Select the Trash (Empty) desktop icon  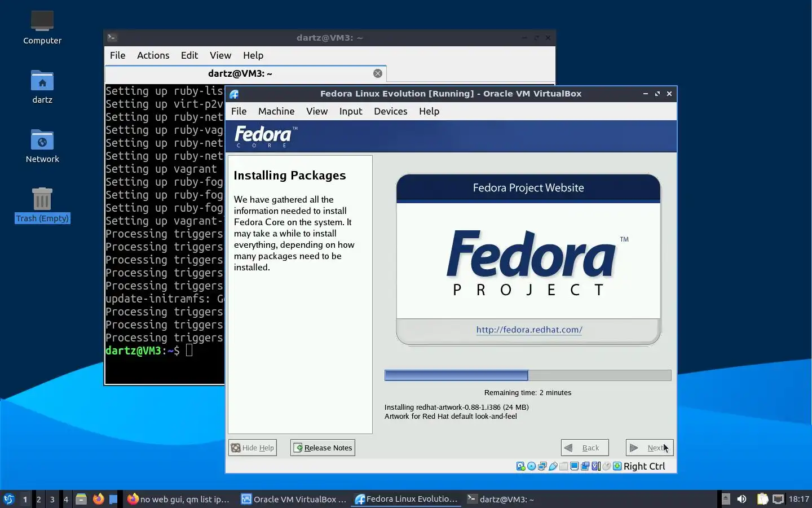pyautogui.click(x=42, y=205)
